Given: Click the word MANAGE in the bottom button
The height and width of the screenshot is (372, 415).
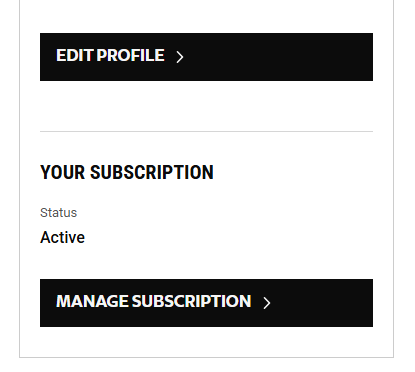Looking at the screenshot, I should [93, 301].
